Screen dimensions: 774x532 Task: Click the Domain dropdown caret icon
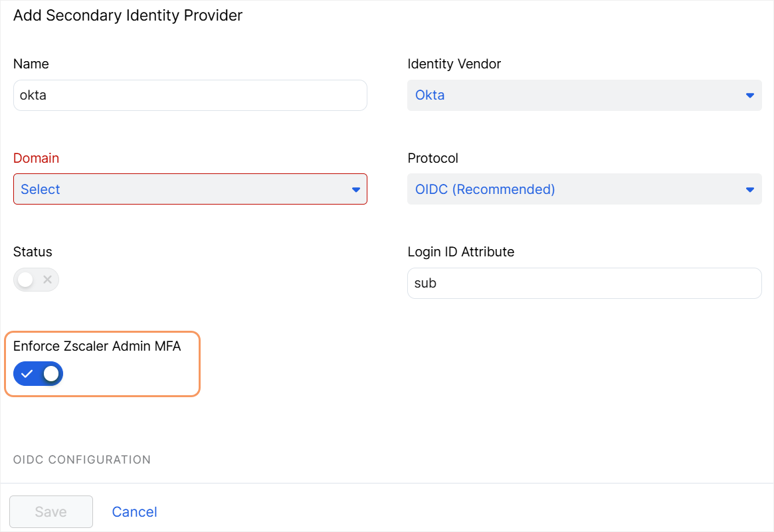click(x=355, y=190)
